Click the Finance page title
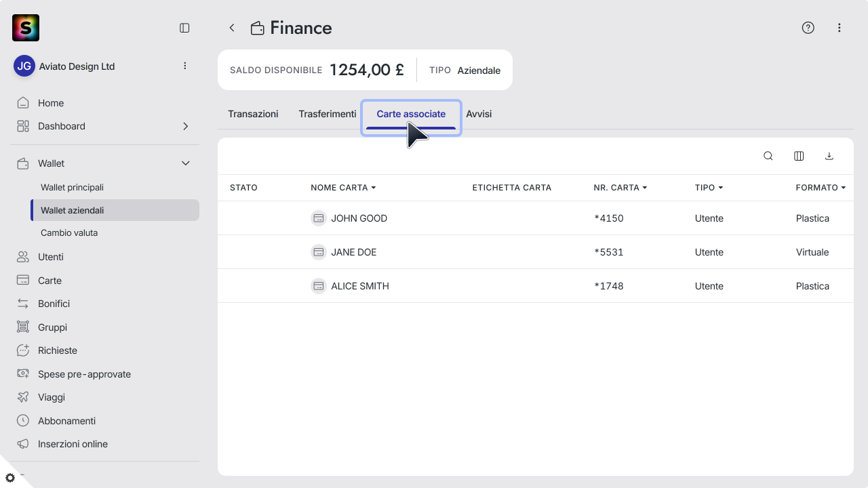 tap(301, 28)
